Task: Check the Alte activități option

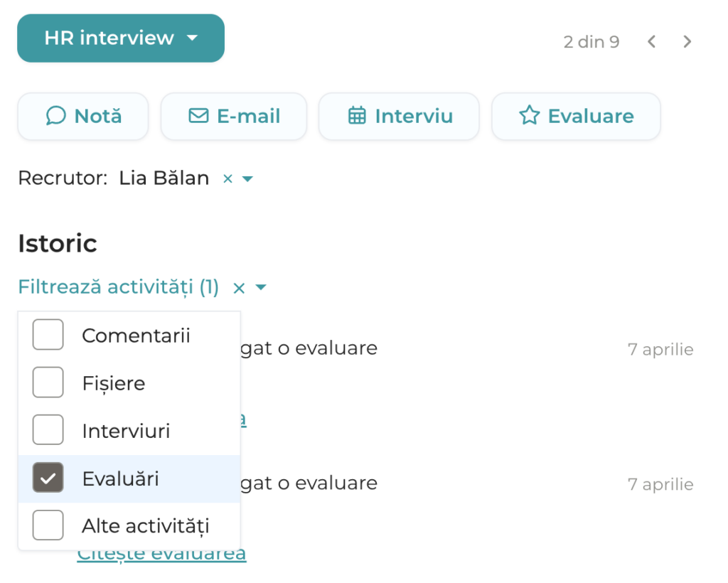Action: (x=48, y=525)
